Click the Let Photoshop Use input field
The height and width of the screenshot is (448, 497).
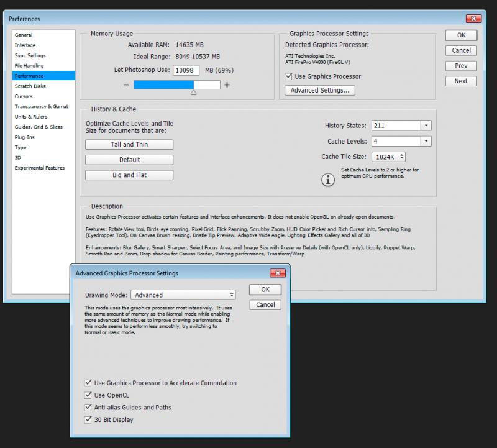pyautogui.click(x=186, y=70)
